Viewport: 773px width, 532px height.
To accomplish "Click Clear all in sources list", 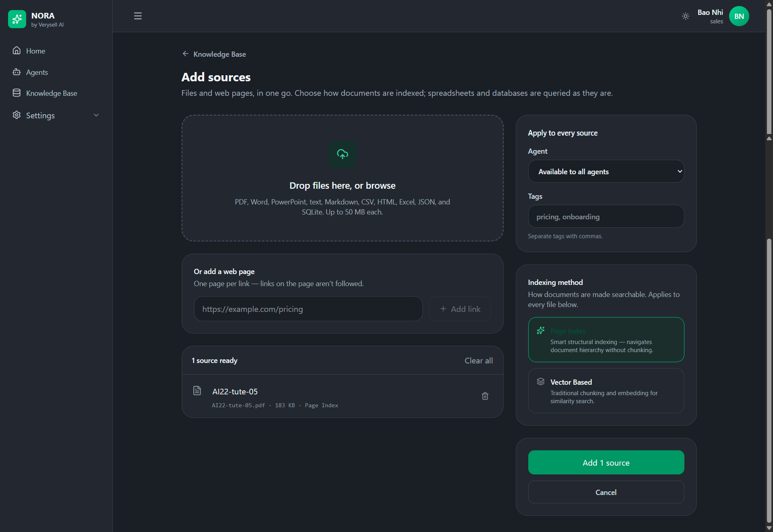I will [x=479, y=361].
